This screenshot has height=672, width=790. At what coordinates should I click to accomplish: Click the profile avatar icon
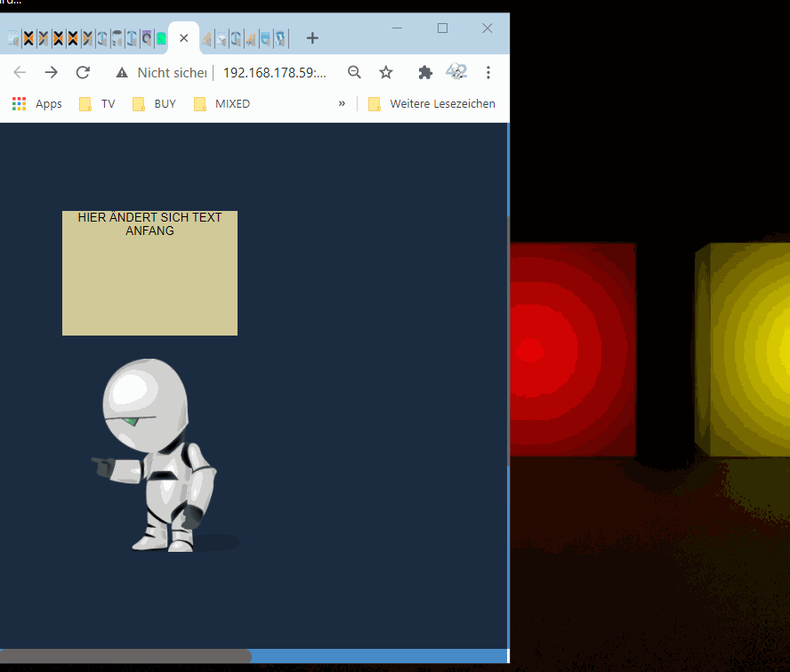(x=456, y=72)
